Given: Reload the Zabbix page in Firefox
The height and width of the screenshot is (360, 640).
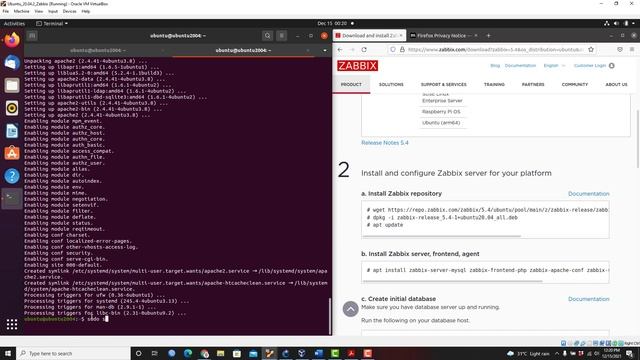Looking at the screenshot, I should (x=364, y=49).
